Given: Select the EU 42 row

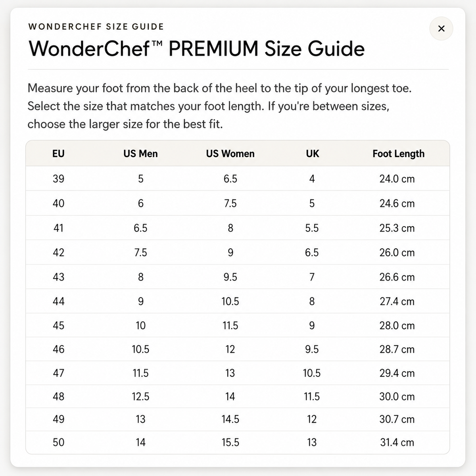Looking at the screenshot, I should 238,252.
